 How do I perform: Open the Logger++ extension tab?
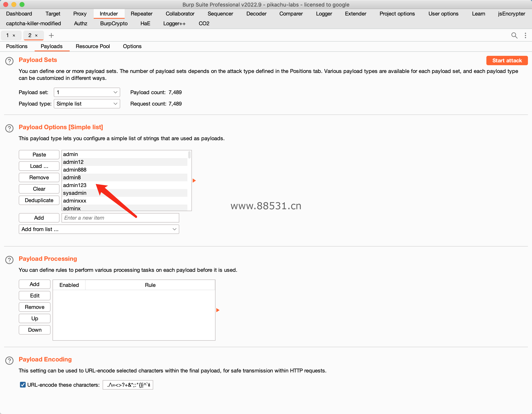[x=174, y=23]
